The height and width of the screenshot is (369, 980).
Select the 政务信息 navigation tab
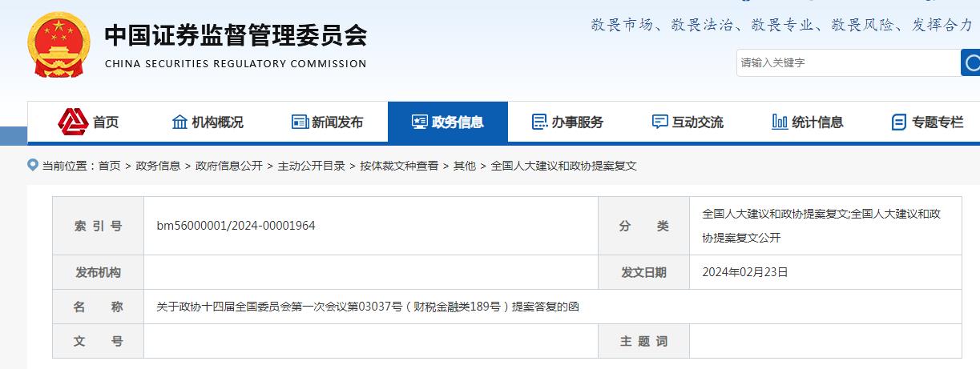(x=448, y=122)
